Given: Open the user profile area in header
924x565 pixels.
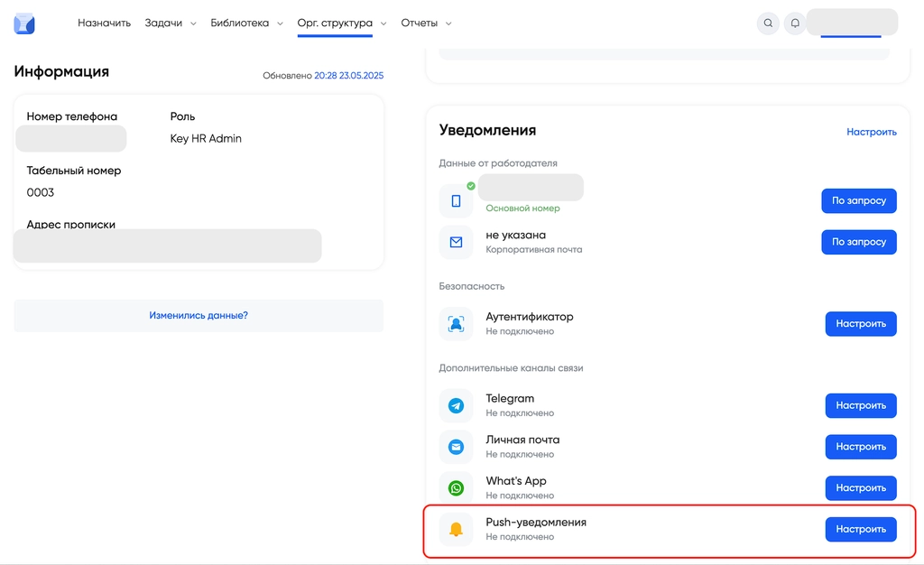Looking at the screenshot, I should tap(851, 23).
